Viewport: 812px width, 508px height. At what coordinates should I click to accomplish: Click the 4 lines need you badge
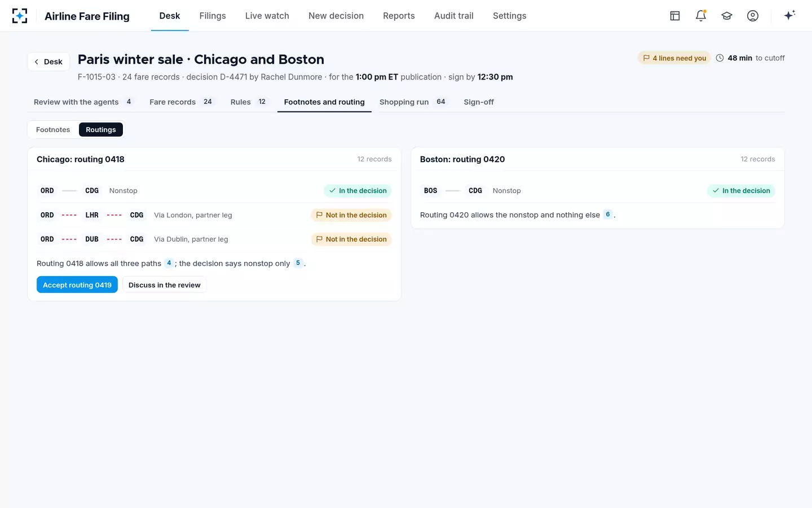(674, 58)
